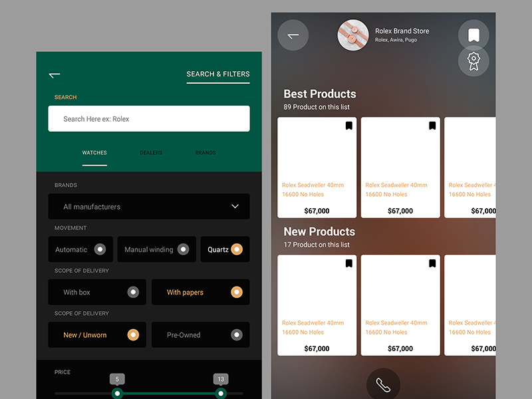Open the second Rolex Seadweller card in New Products
The height and width of the screenshot is (399, 532).
pyautogui.click(x=400, y=305)
